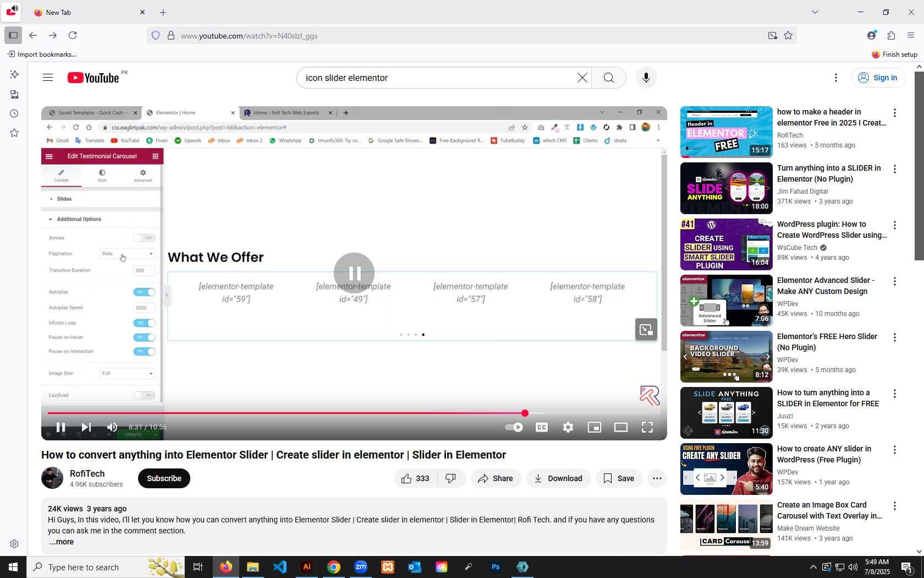Open the history sidebar clock icon
Viewport: 924px width, 578px height.
point(14,114)
